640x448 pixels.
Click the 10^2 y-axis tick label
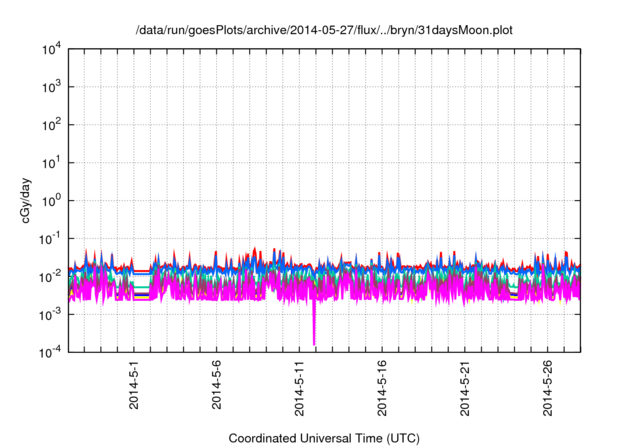tap(52, 125)
